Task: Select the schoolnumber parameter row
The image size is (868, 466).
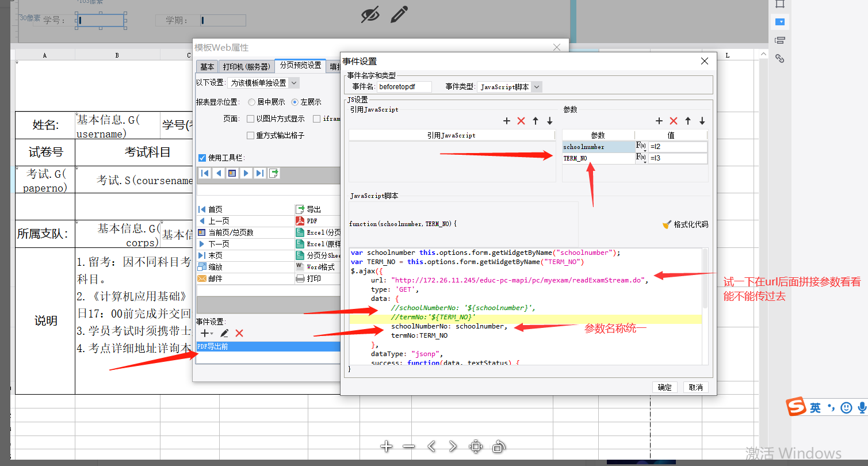Action: point(599,147)
